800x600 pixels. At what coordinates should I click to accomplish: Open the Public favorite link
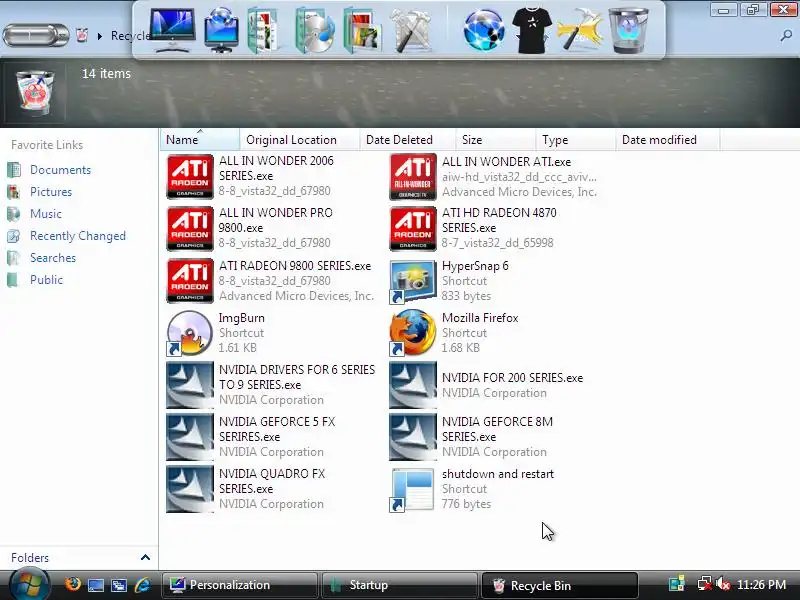[46, 280]
